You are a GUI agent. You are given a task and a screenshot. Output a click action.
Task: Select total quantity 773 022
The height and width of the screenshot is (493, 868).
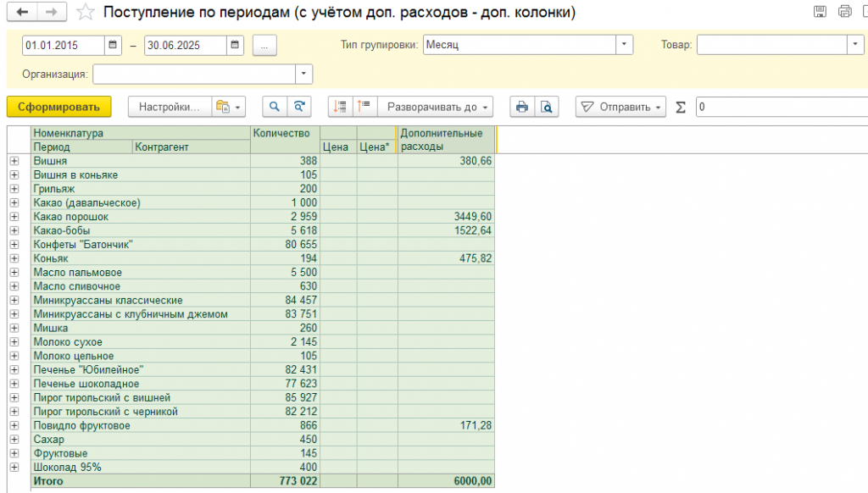pyautogui.click(x=285, y=481)
